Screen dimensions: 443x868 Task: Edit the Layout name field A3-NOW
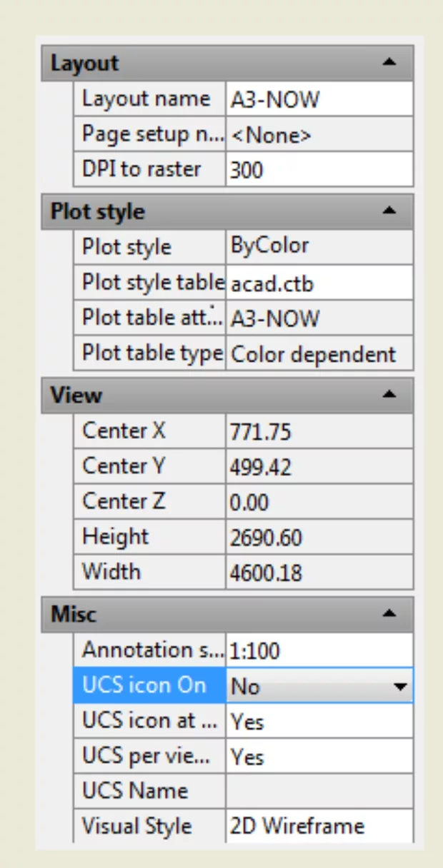(319, 99)
